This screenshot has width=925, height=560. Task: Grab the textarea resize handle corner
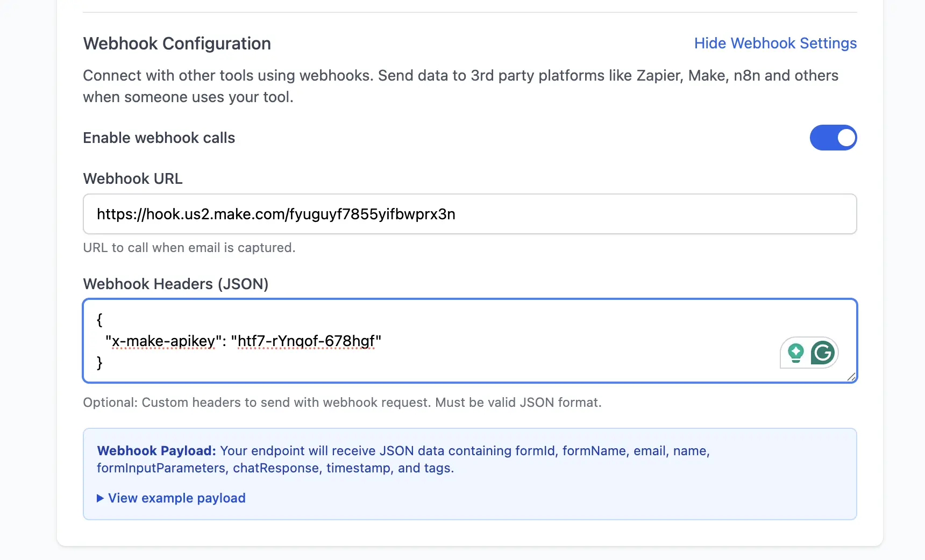[851, 377]
